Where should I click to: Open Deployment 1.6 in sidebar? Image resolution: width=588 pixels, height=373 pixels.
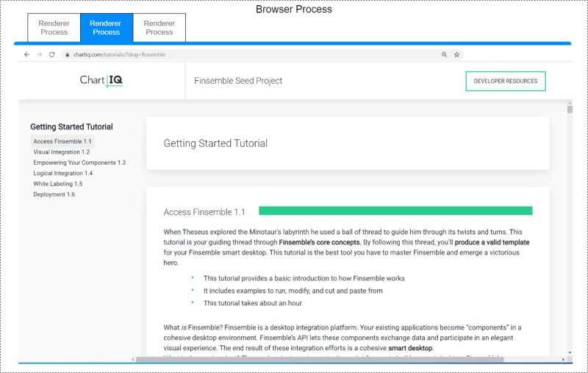(x=54, y=194)
